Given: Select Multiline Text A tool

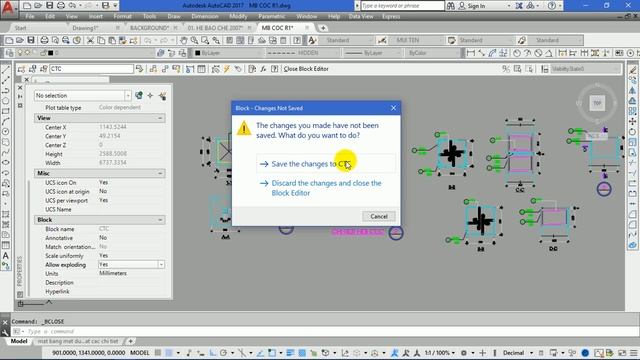Looking at the screenshot, I should pyautogui.click(x=6, y=256).
